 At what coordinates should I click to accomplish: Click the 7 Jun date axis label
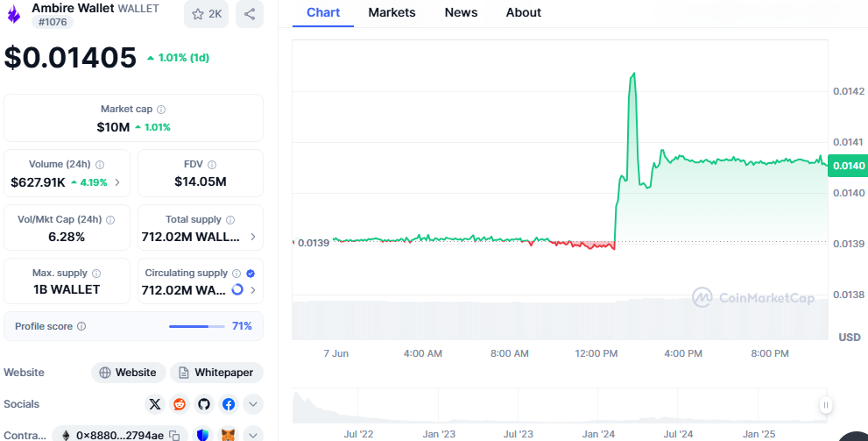click(x=336, y=353)
